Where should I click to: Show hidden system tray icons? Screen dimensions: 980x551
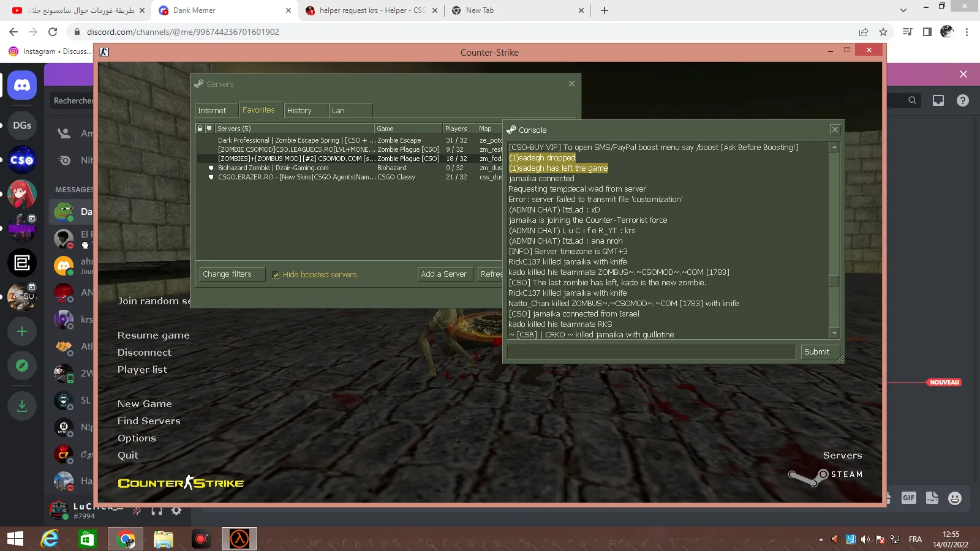pos(821,539)
